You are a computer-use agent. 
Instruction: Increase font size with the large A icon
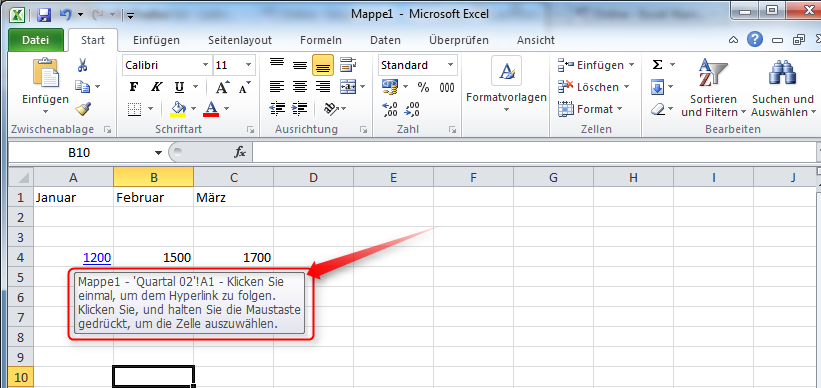(x=222, y=87)
